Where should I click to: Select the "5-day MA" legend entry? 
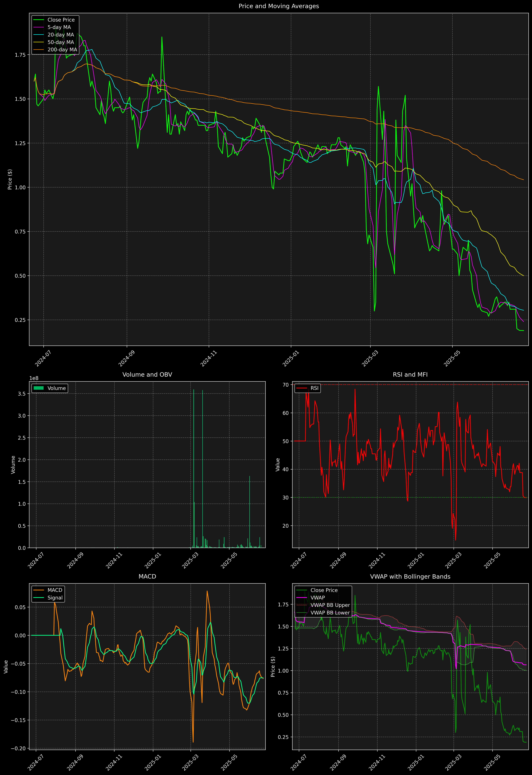tap(59, 27)
